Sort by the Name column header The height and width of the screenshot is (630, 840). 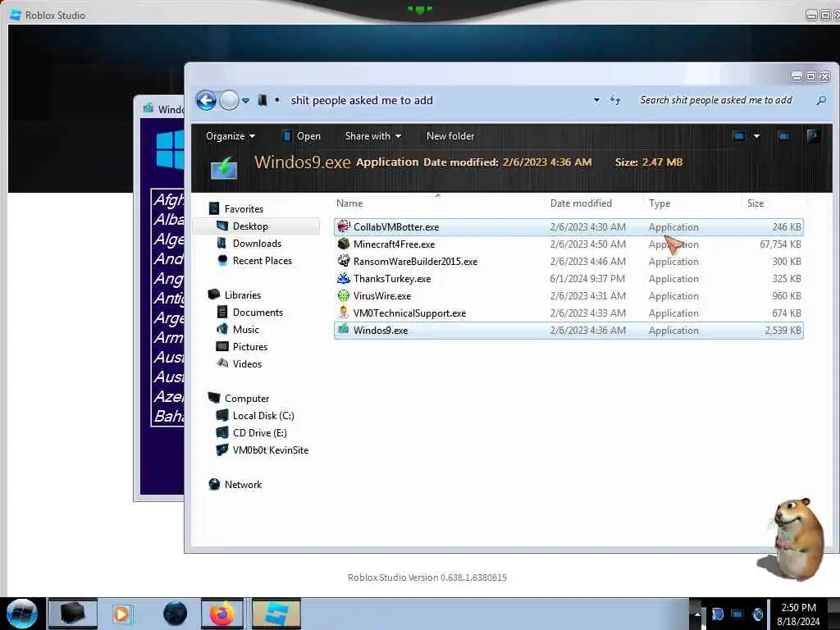click(349, 203)
